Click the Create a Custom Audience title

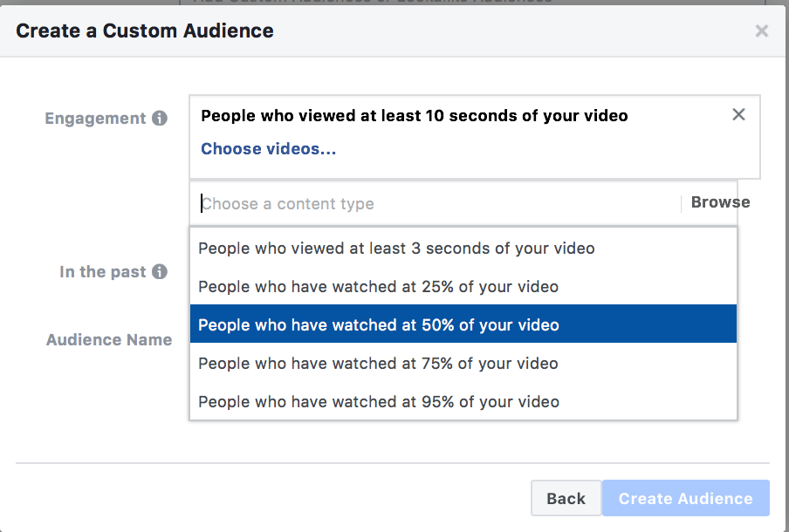(145, 31)
